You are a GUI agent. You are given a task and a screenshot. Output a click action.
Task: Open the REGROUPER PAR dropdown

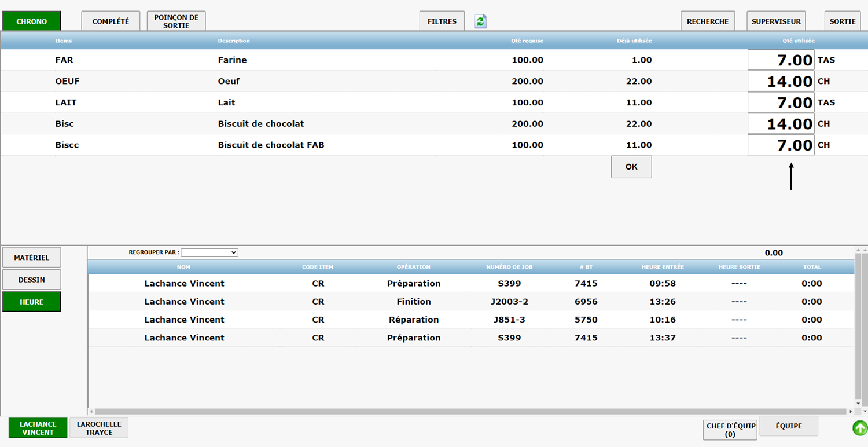pos(209,252)
